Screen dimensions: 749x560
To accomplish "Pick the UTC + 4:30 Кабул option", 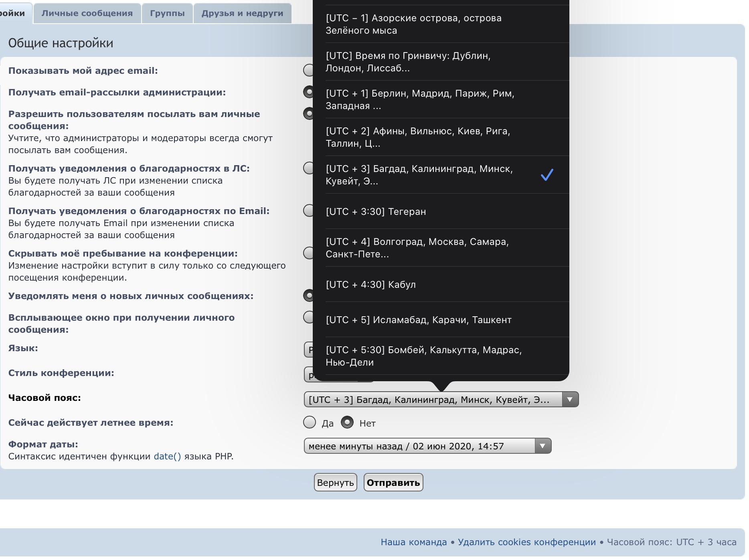I will pos(441,285).
